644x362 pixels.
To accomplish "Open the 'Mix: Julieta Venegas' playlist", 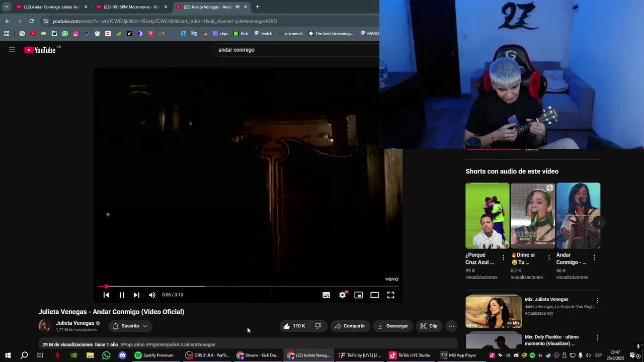I will [494, 312].
